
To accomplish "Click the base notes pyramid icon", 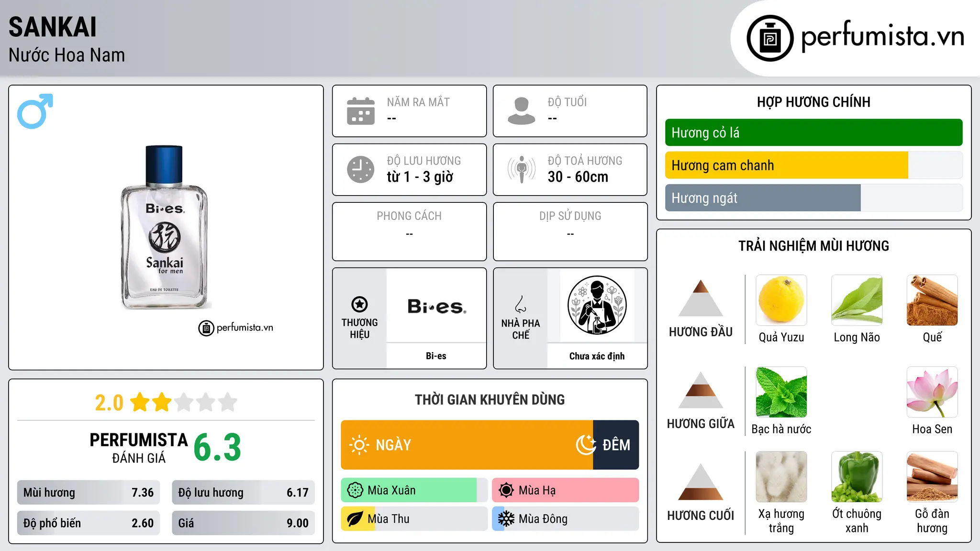I will click(701, 482).
